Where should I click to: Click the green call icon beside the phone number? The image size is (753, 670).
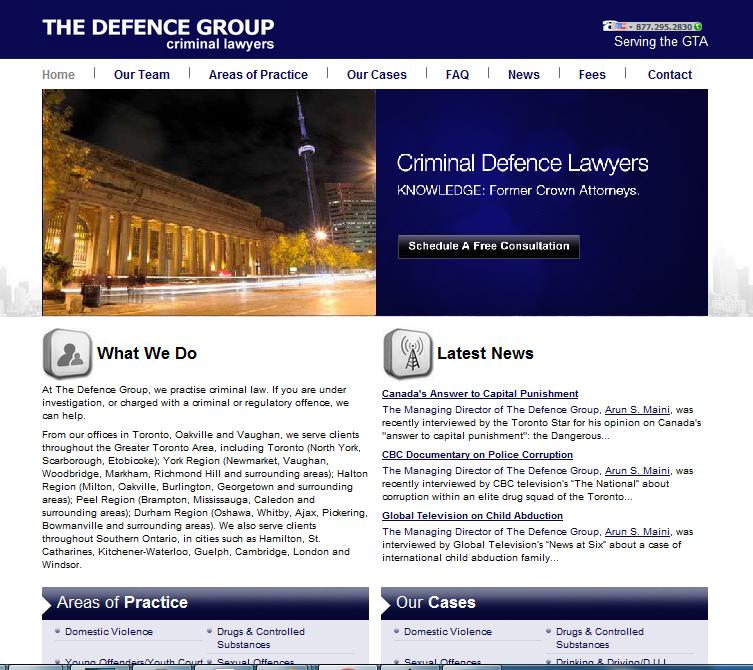tap(698, 27)
